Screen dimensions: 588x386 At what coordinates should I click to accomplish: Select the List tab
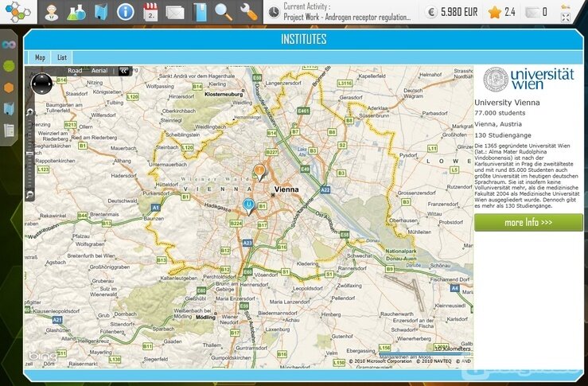[x=62, y=57]
